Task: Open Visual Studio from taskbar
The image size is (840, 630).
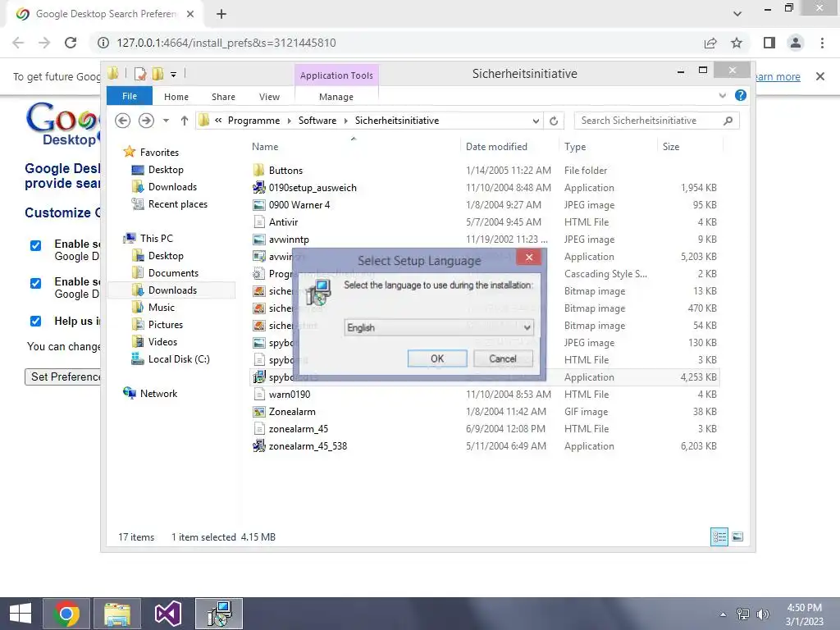Action: 168,614
